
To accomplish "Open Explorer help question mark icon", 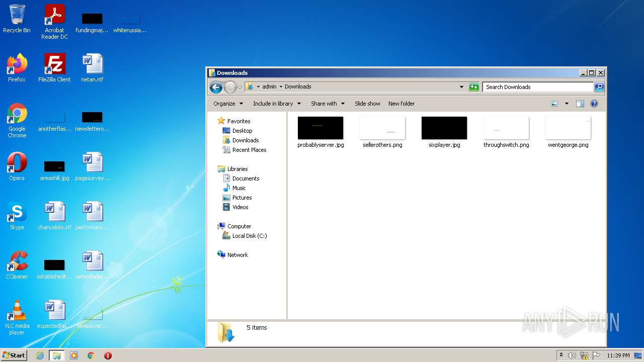I will (x=594, y=104).
